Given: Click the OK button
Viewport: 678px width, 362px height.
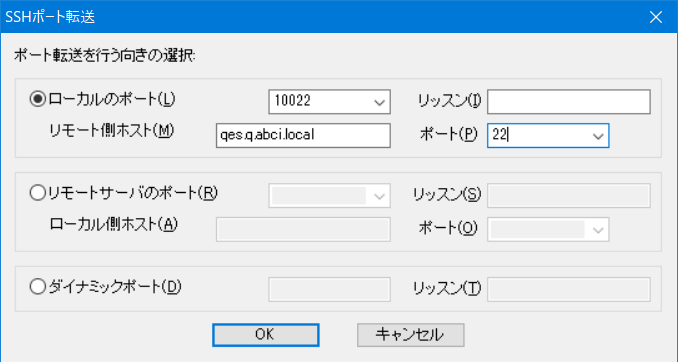Looking at the screenshot, I should click(265, 335).
